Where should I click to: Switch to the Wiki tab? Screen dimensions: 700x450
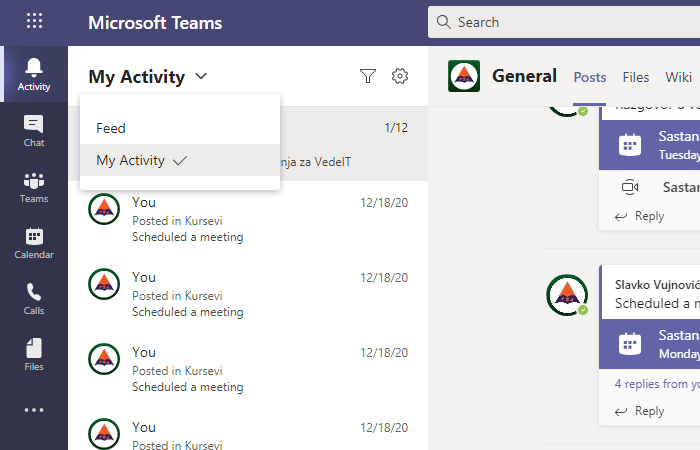[678, 77]
